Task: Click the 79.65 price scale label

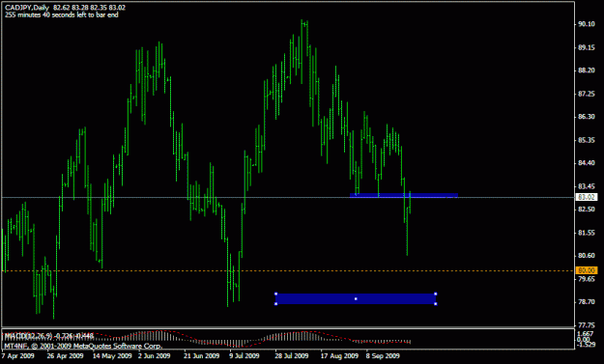Action: point(586,279)
